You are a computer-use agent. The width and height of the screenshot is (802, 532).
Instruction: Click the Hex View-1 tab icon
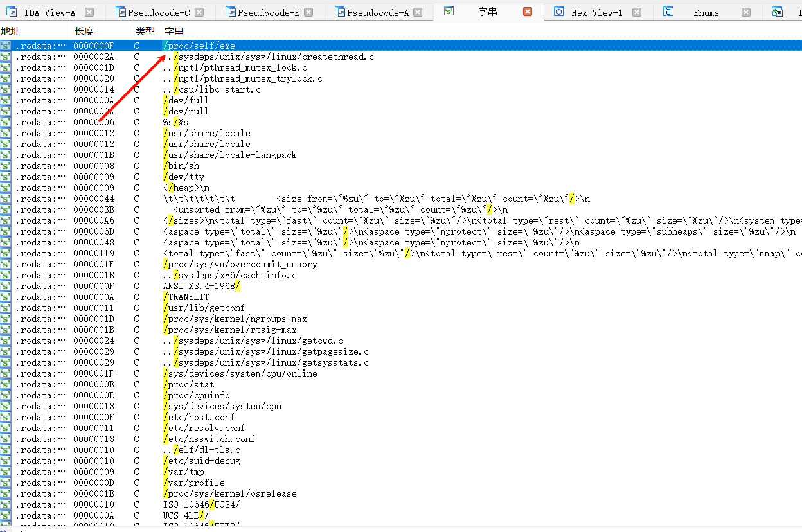coord(559,12)
